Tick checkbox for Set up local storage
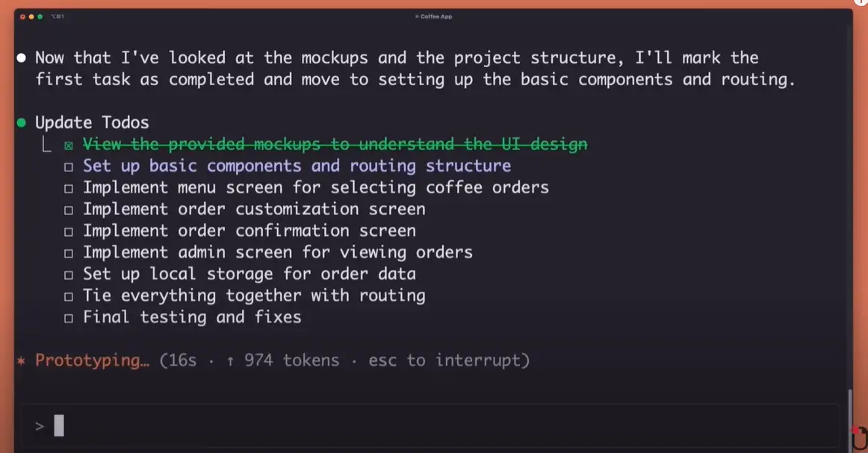 [x=69, y=275]
